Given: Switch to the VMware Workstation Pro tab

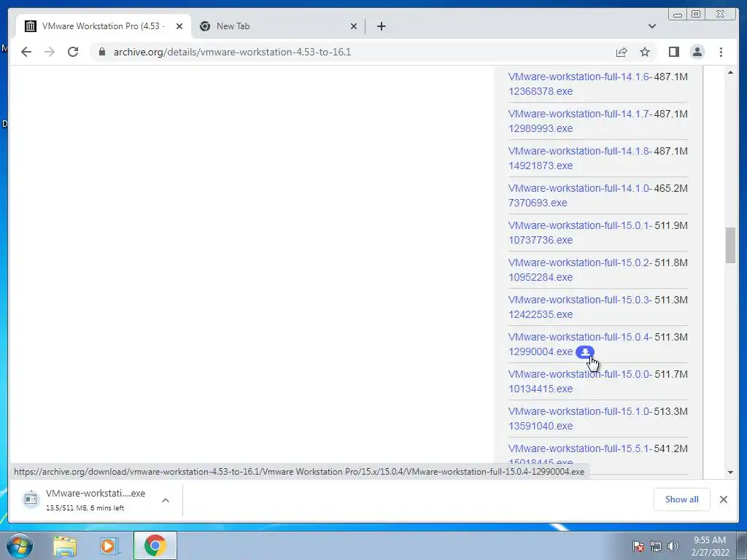Looking at the screenshot, I should pos(104,26).
